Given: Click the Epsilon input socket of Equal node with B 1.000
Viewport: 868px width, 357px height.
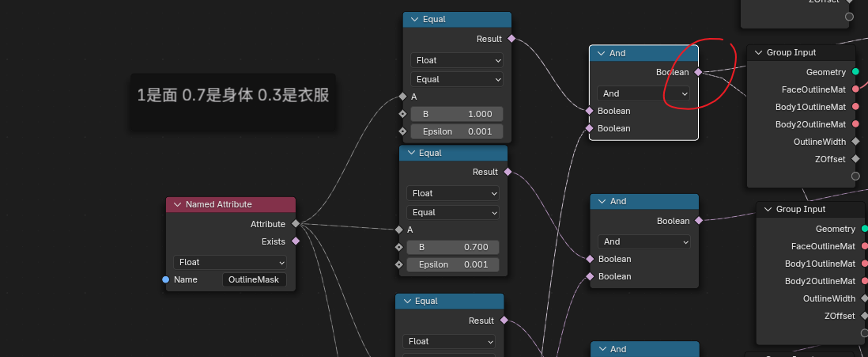Looking at the screenshot, I should [403, 131].
